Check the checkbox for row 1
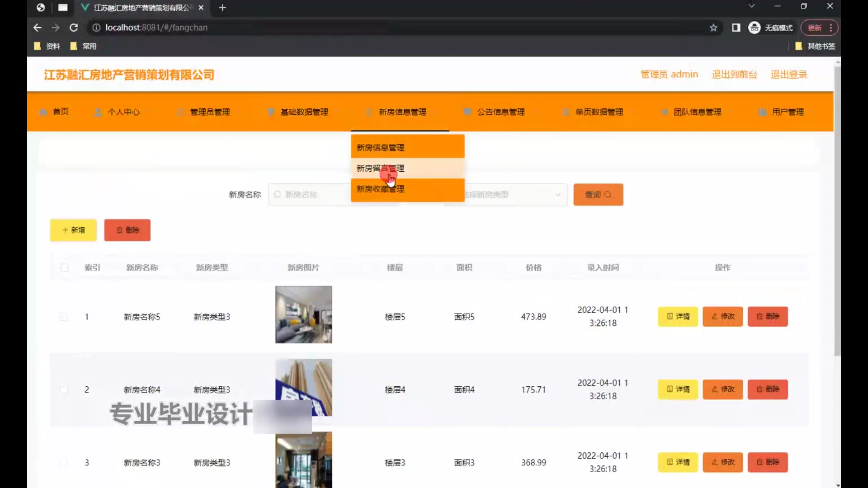Viewport: 868px width, 488px height. pyautogui.click(x=64, y=317)
